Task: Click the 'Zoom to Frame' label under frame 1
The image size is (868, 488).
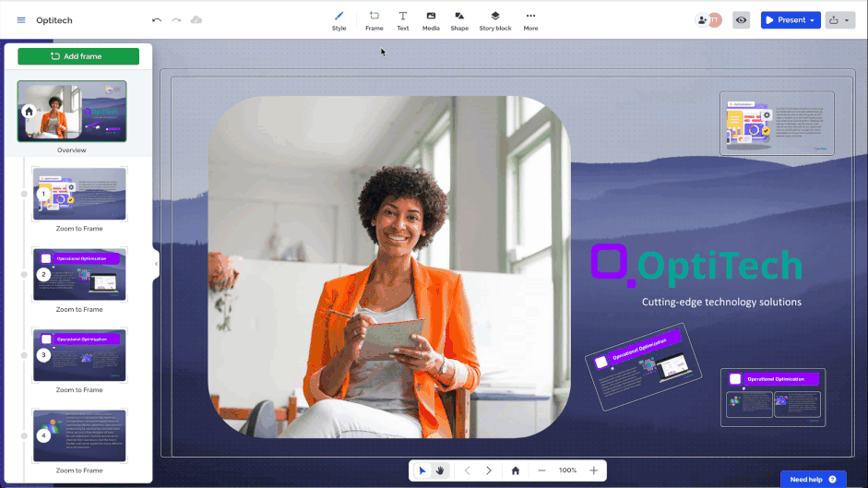Action: click(79, 228)
